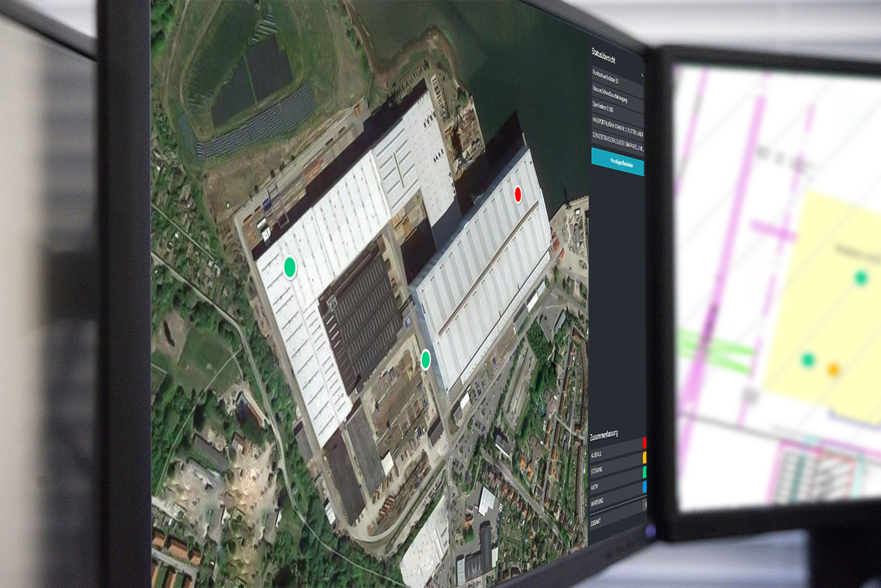881x588 pixels.
Task: Click the blue Wartung status indicator
Action: tap(645, 487)
